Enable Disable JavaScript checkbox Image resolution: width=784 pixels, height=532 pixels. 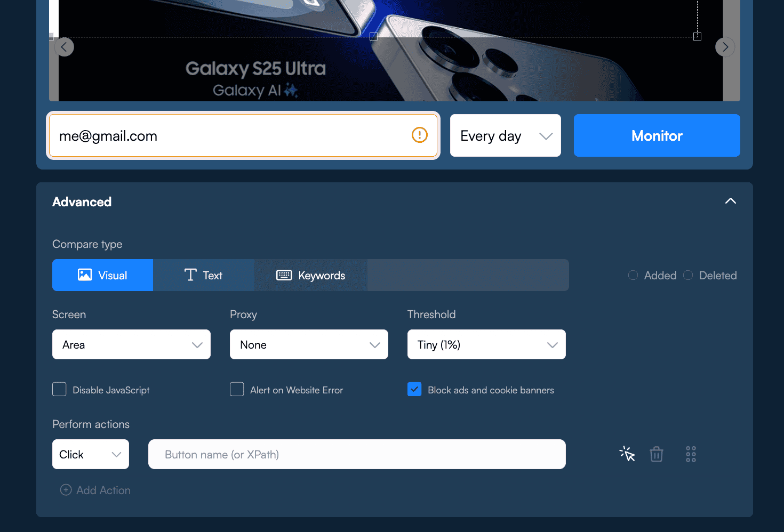59,389
